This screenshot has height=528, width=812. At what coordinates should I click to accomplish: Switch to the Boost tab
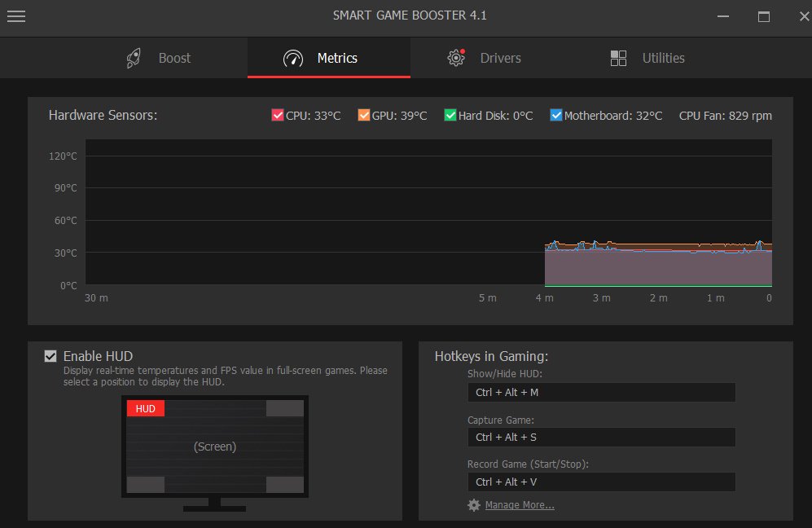pyautogui.click(x=174, y=58)
